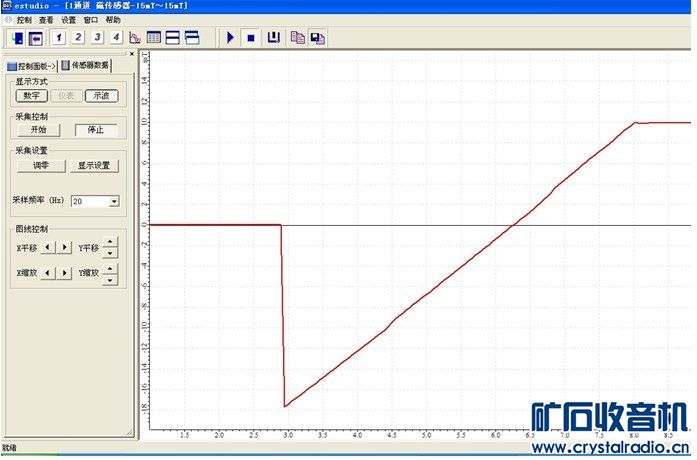Screen dimensions: 697x460
Task: Shift graph left with X平移 arrow
Action: (x=48, y=247)
